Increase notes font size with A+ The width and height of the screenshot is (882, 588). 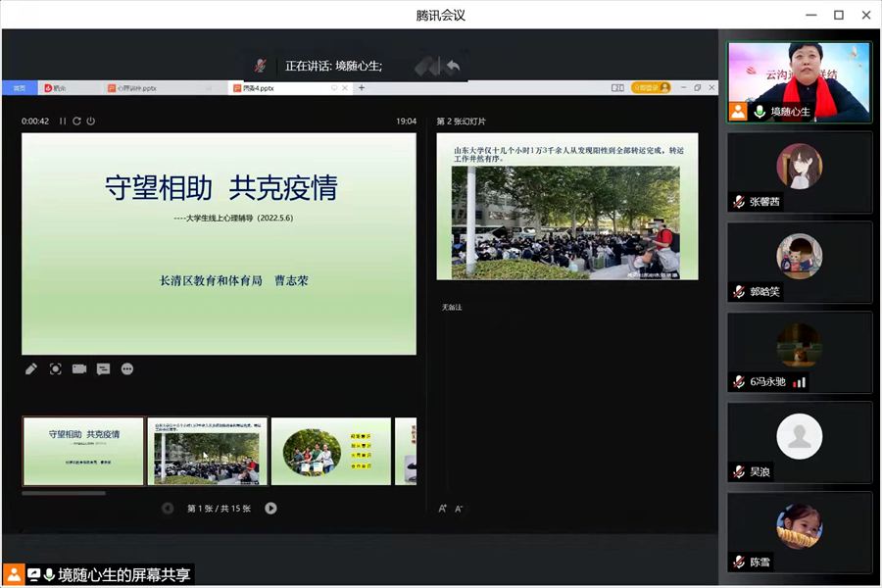[443, 509]
